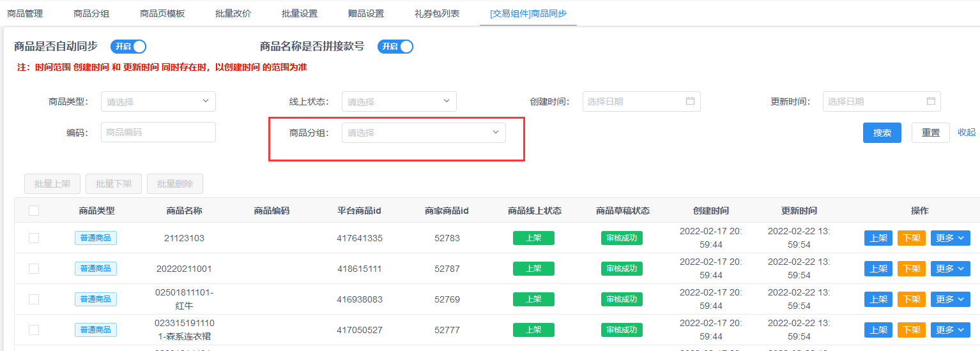
Task: Click 审核成功 badge in 20220211001 row
Action: [622, 269]
